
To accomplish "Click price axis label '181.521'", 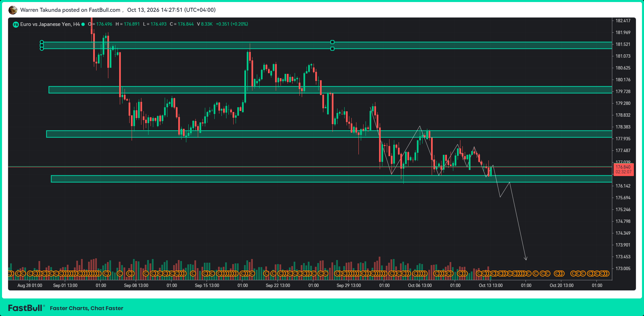I will coord(623,45).
